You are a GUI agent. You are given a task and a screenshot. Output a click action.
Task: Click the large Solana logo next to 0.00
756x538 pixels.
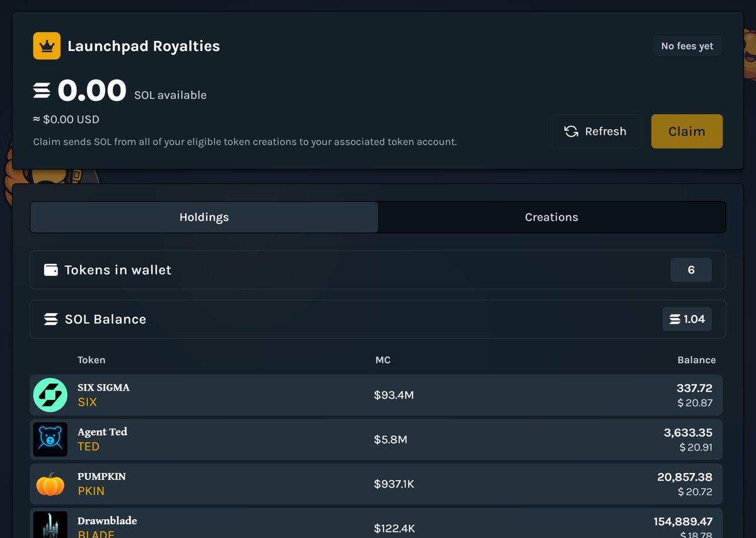42,91
